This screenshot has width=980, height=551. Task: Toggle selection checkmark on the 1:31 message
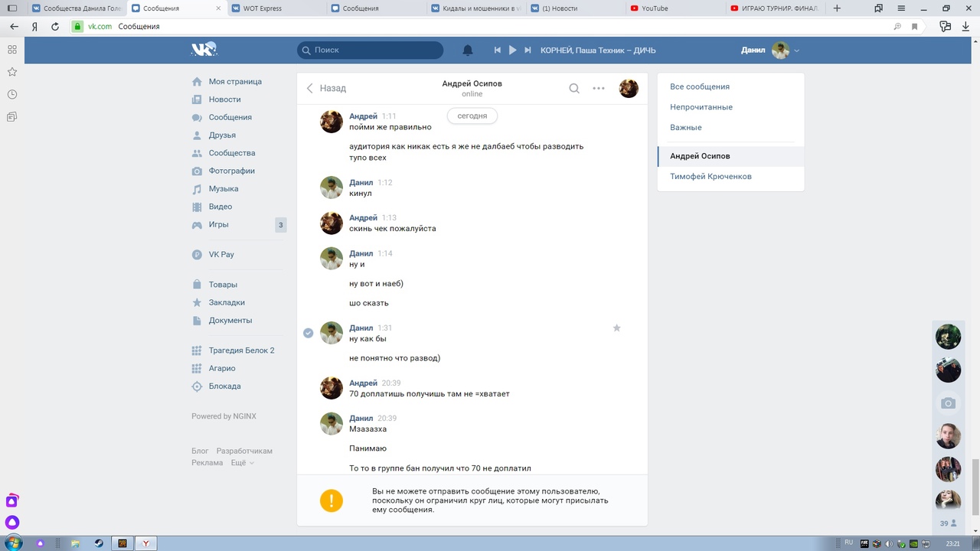(309, 333)
